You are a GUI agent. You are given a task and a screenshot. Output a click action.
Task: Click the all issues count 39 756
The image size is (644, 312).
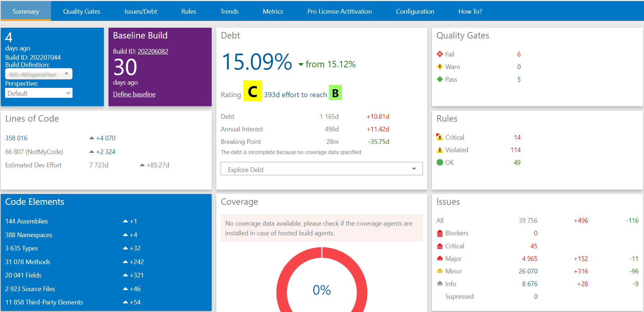pyautogui.click(x=528, y=220)
